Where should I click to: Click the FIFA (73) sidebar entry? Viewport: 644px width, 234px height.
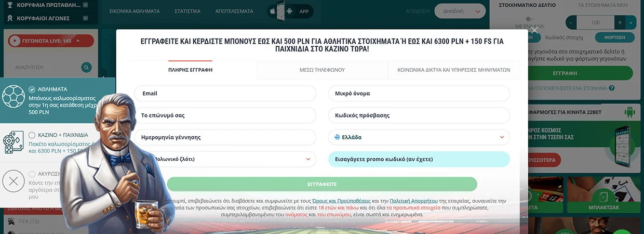coord(29,222)
